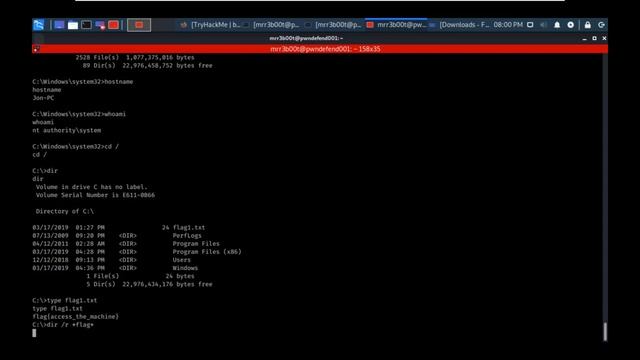Select the active mrr3b00t@pw... taskbar window
Viewport: 640px width, 360px height.
[x=396, y=25]
